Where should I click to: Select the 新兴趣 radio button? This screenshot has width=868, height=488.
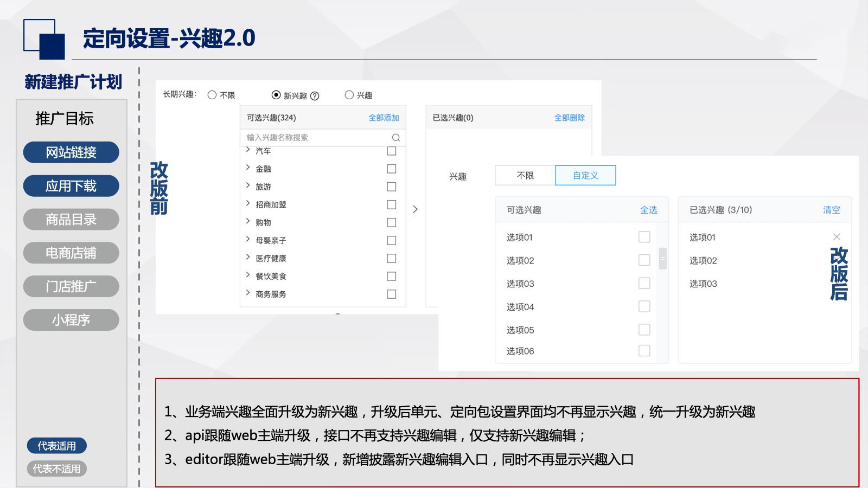[276, 95]
